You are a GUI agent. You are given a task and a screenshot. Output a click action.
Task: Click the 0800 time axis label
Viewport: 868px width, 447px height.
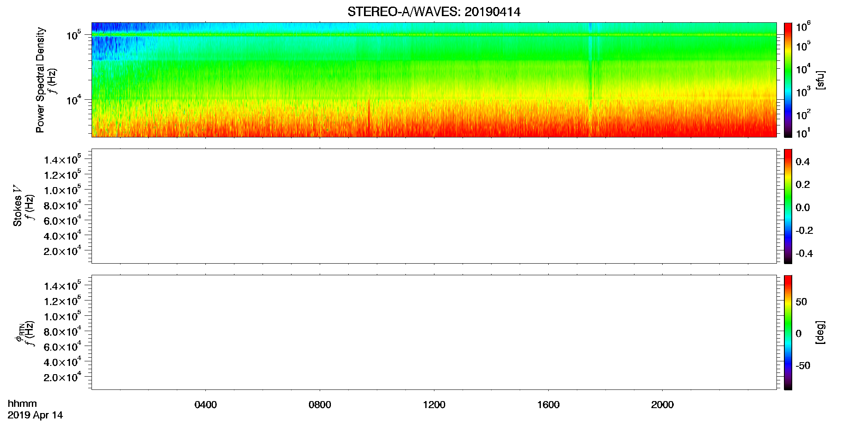320,405
